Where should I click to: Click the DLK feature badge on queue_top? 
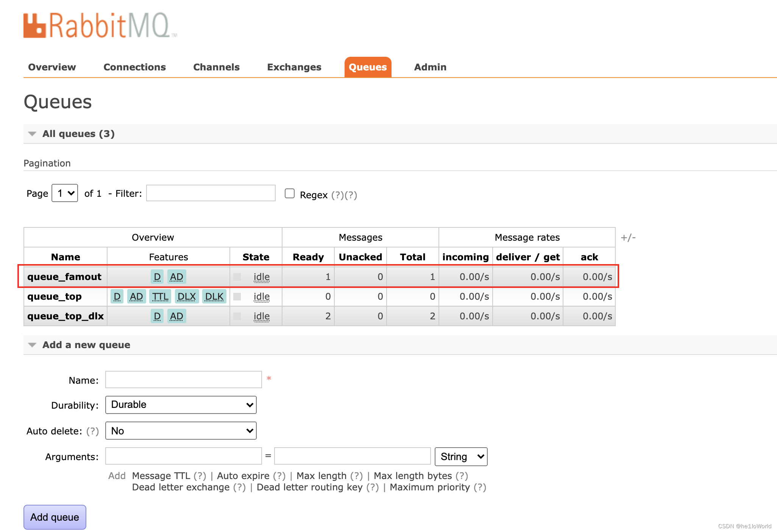214,296
